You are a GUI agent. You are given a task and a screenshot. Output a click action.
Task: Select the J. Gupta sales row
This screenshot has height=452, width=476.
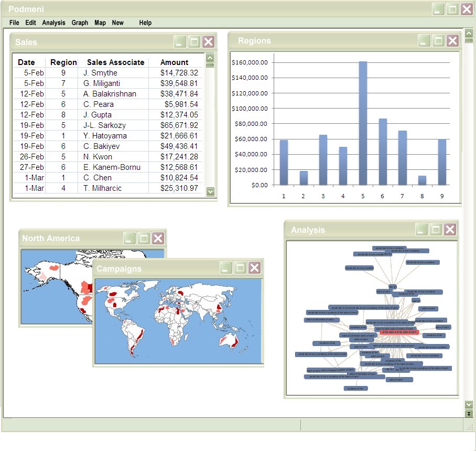click(105, 115)
